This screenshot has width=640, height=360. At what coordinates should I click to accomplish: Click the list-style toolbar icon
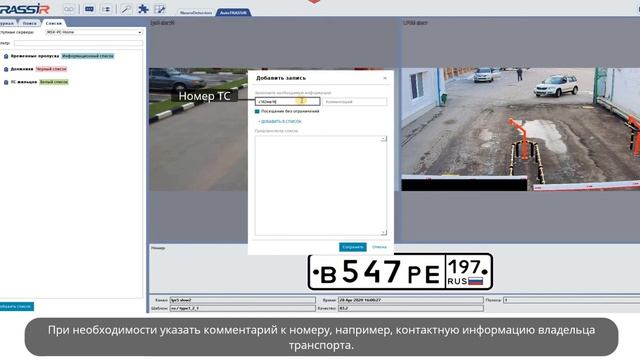(106, 9)
